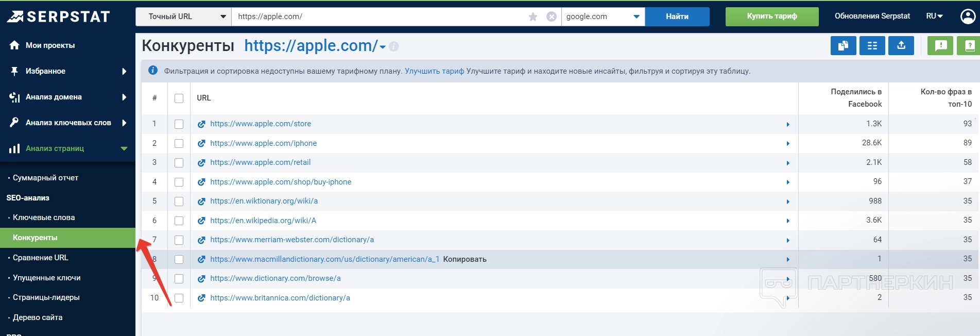Open britannica.com/dictionary/a link
The image size is (980, 336).
pyautogui.click(x=280, y=298)
